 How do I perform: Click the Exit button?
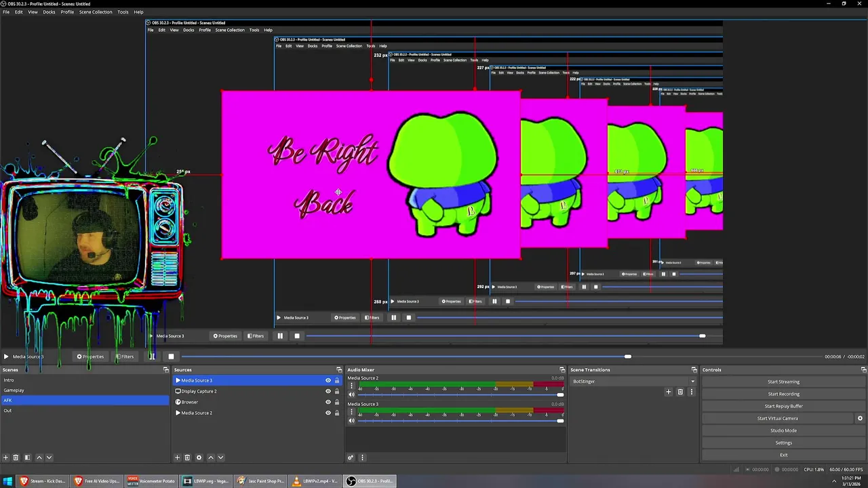pyautogui.click(x=783, y=455)
